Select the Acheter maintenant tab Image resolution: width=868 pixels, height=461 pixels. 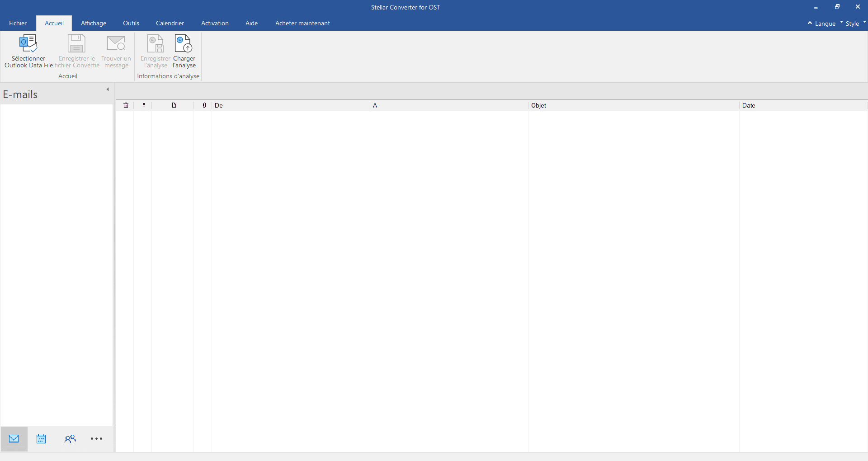(302, 23)
